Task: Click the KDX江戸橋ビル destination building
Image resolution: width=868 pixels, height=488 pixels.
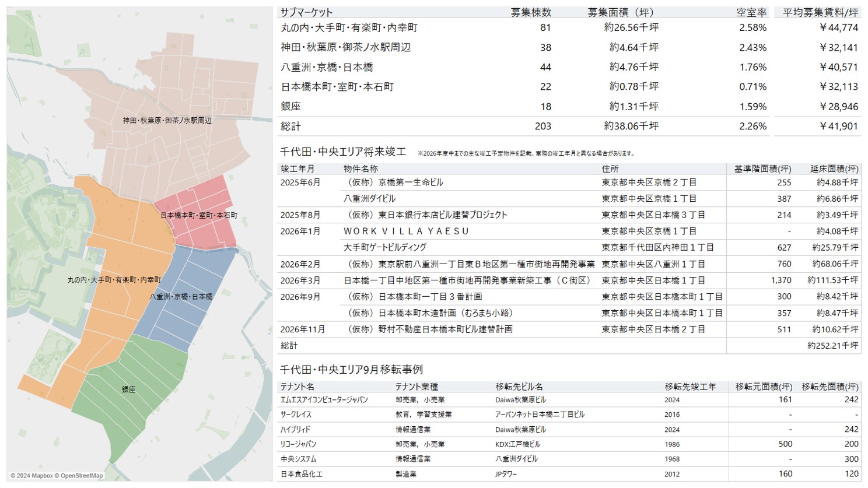Action: [517, 444]
